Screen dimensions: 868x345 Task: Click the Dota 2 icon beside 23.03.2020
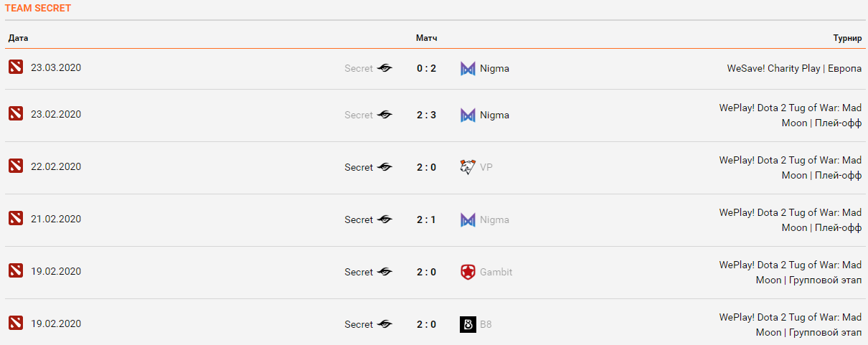[x=16, y=67]
